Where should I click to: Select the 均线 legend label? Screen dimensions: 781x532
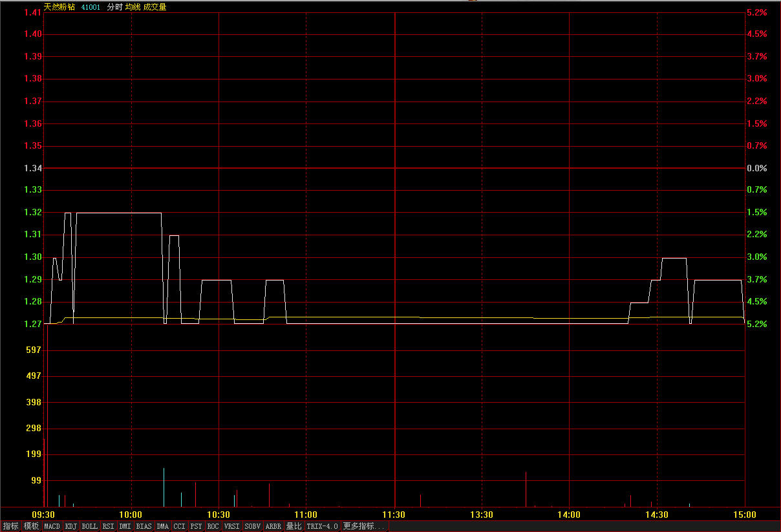[x=133, y=7]
